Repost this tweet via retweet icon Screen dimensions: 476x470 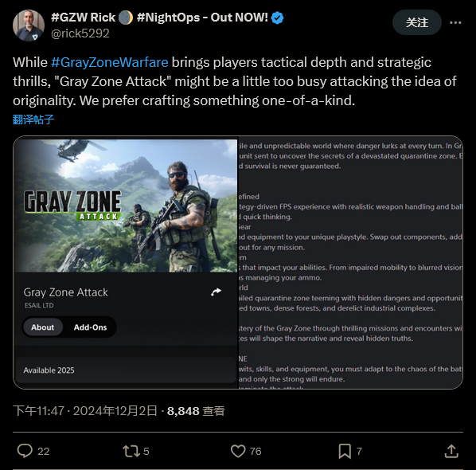coord(131,451)
